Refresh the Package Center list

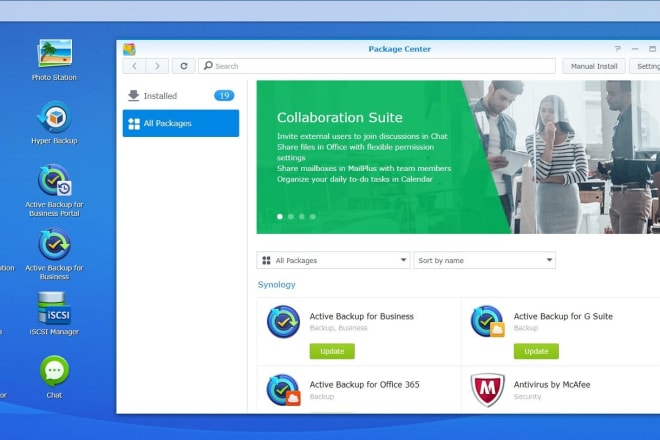184,66
